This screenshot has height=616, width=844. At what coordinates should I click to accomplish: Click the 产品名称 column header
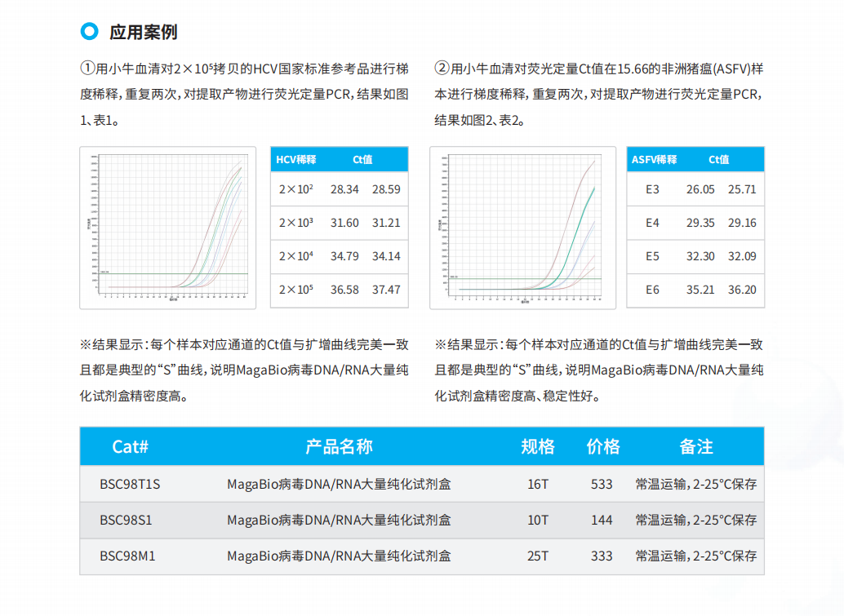[x=339, y=447]
